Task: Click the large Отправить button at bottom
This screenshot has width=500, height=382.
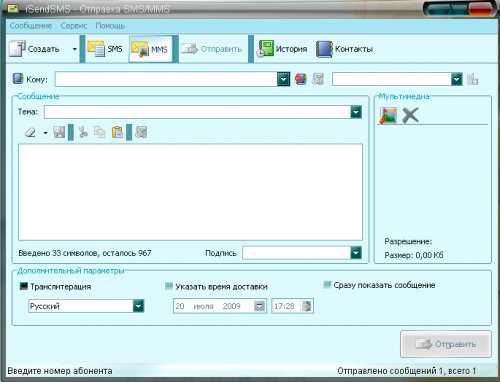Action: 446,344
